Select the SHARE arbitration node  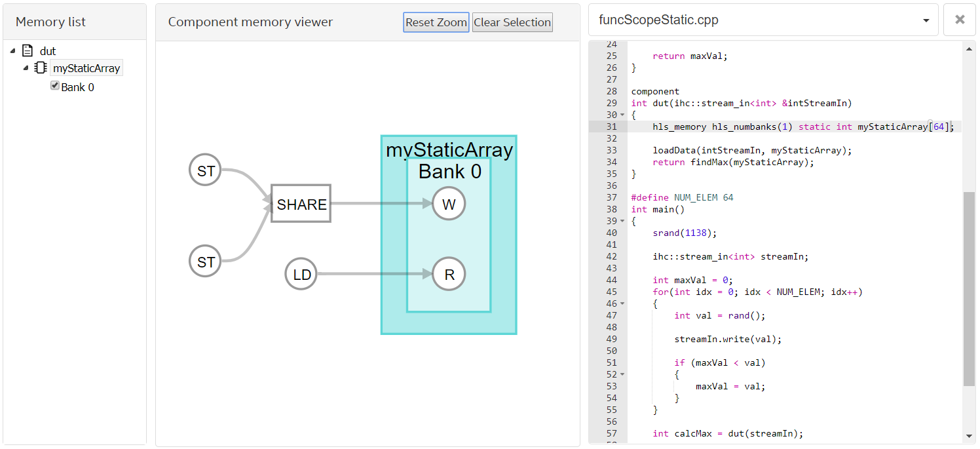coord(301,204)
